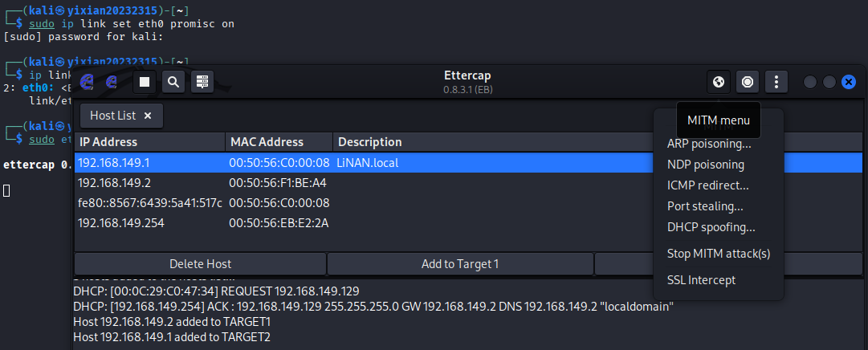Screen dimensions: 868x350
Task: Sort by MAC Address column header
Action: click(267, 142)
